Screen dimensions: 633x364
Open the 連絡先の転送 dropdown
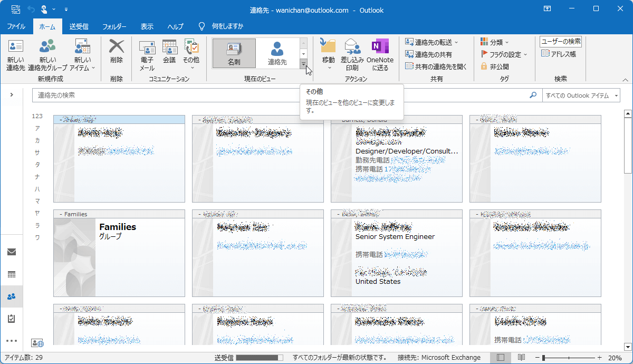[x=432, y=42]
